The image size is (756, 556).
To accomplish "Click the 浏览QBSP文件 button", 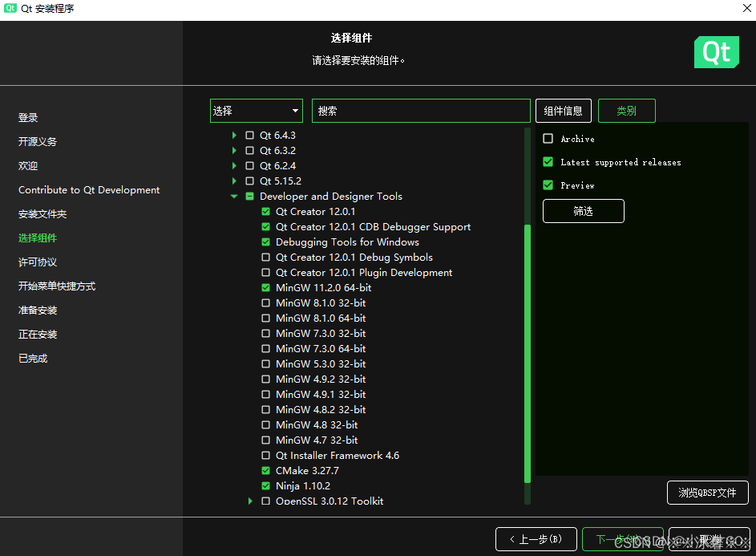I will 707,493.
